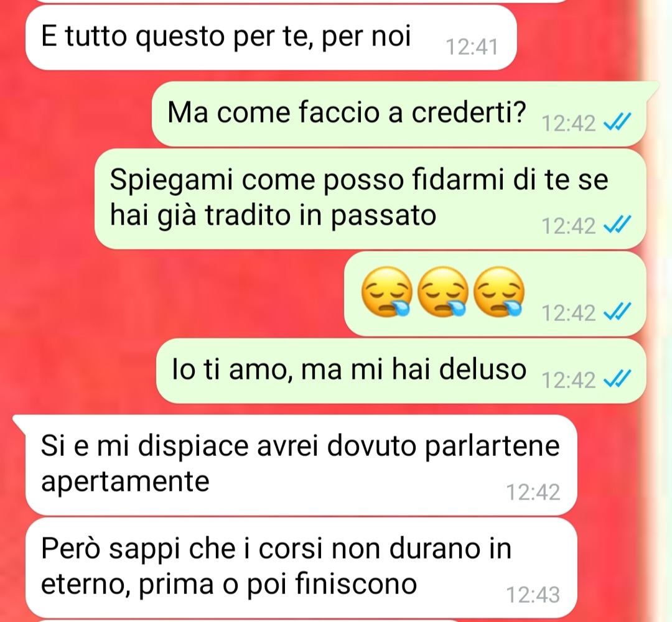
Task: Tap the middle sleepy face emoji
Action: point(443,292)
